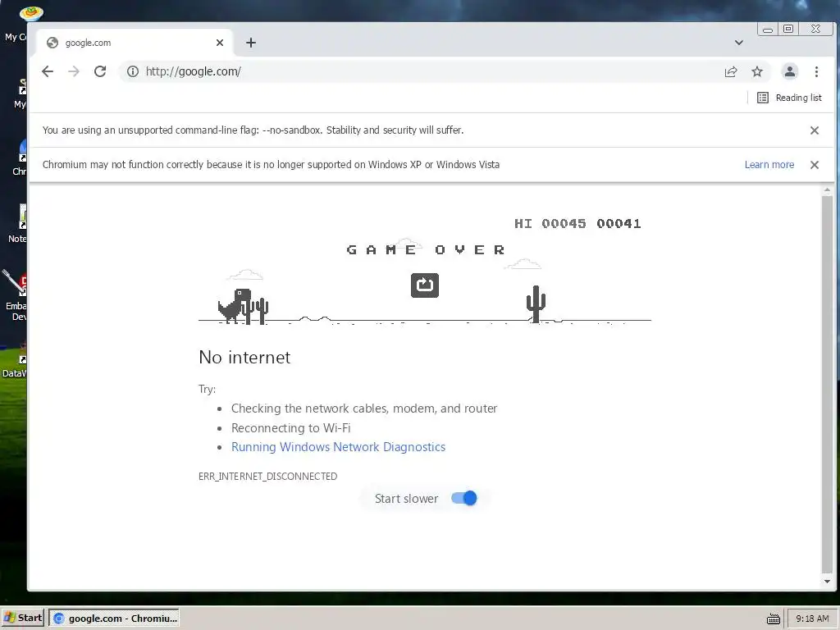Image resolution: width=840 pixels, height=630 pixels.
Task: Restore down the Chromium window
Action: pyautogui.click(x=788, y=29)
